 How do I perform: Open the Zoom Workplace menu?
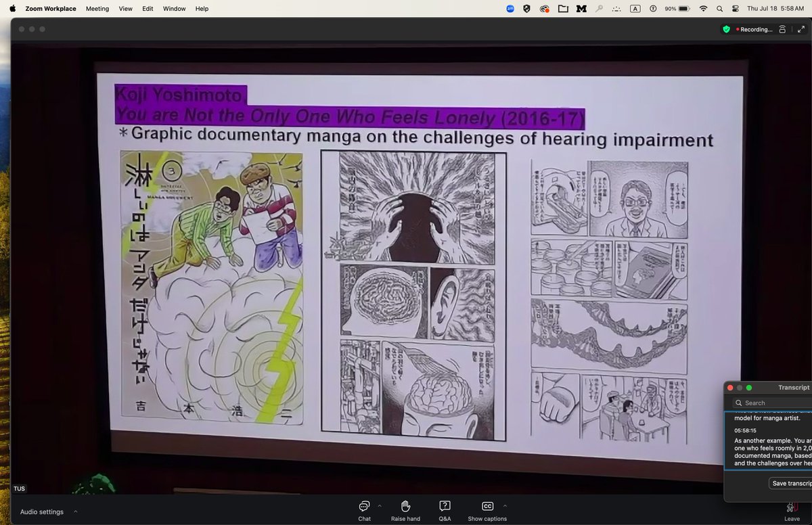point(51,9)
